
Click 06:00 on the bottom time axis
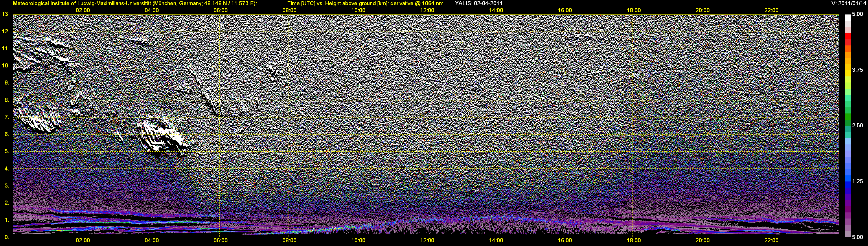click(220, 240)
